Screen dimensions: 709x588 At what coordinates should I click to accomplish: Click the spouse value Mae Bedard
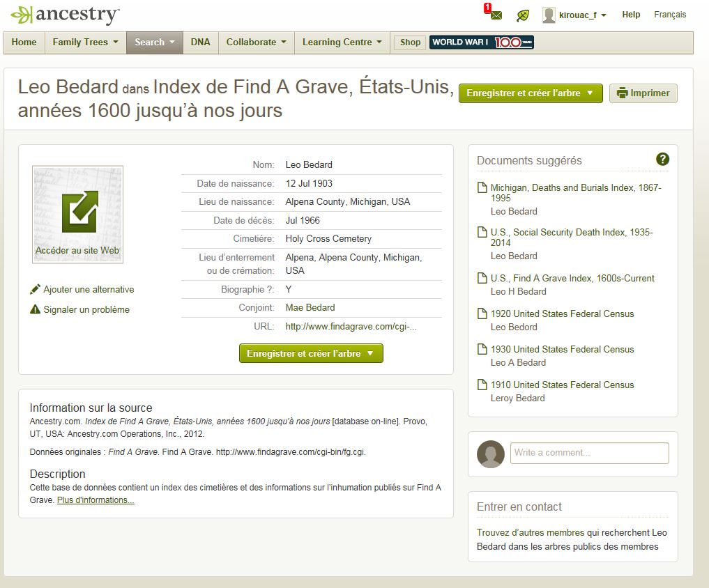tap(310, 307)
